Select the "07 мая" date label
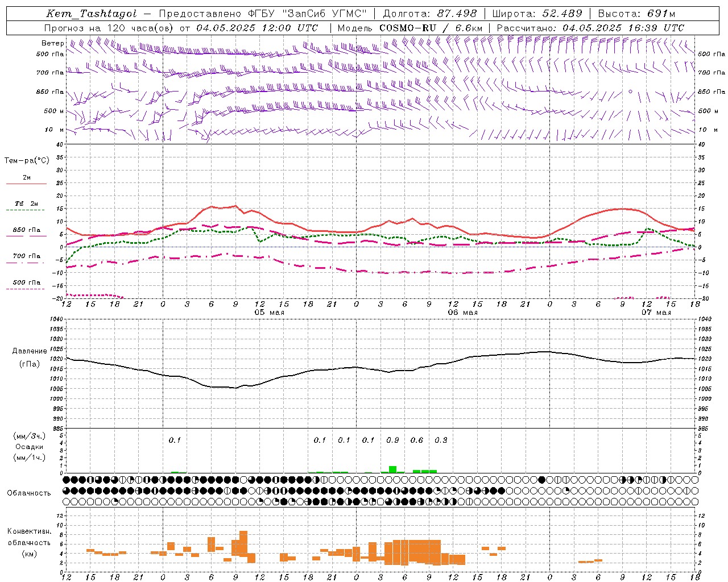 pyautogui.click(x=656, y=313)
